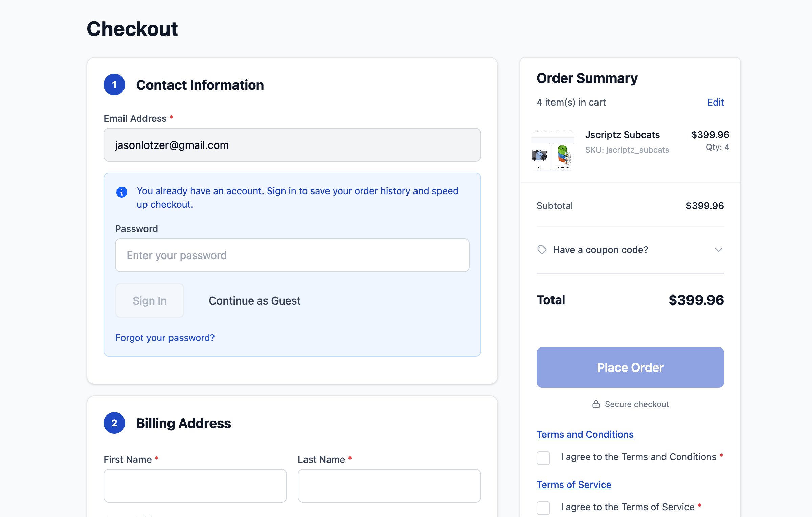The width and height of the screenshot is (812, 517).
Task: Click the Sign In button
Action: click(150, 300)
